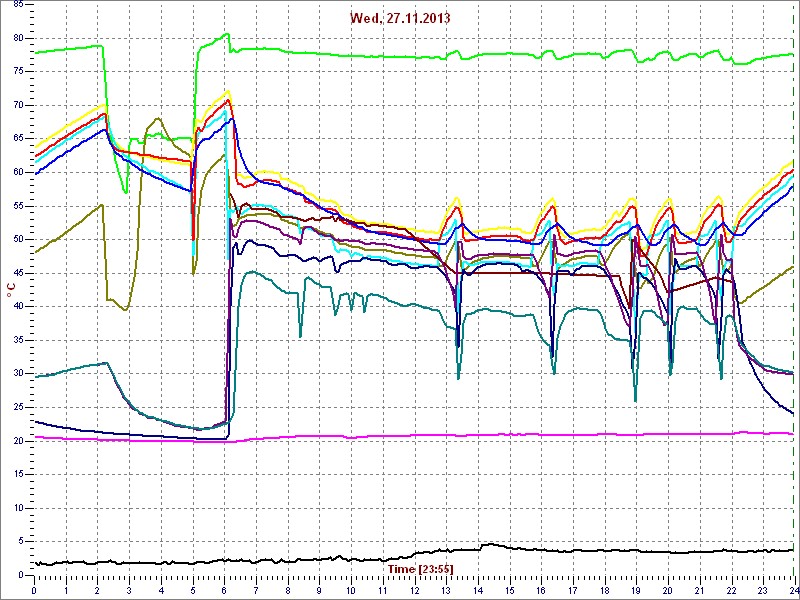Click the 70 label on temperature axis

point(18,106)
